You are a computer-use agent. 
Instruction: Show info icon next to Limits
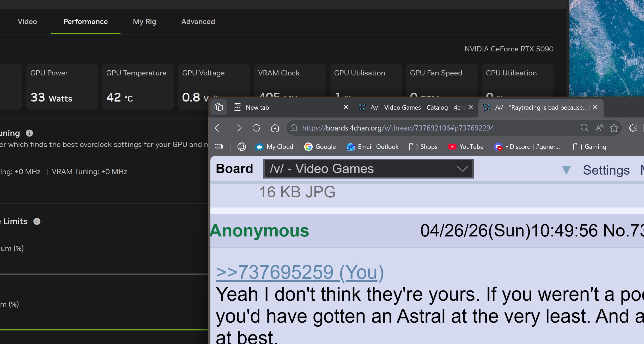pos(37,221)
